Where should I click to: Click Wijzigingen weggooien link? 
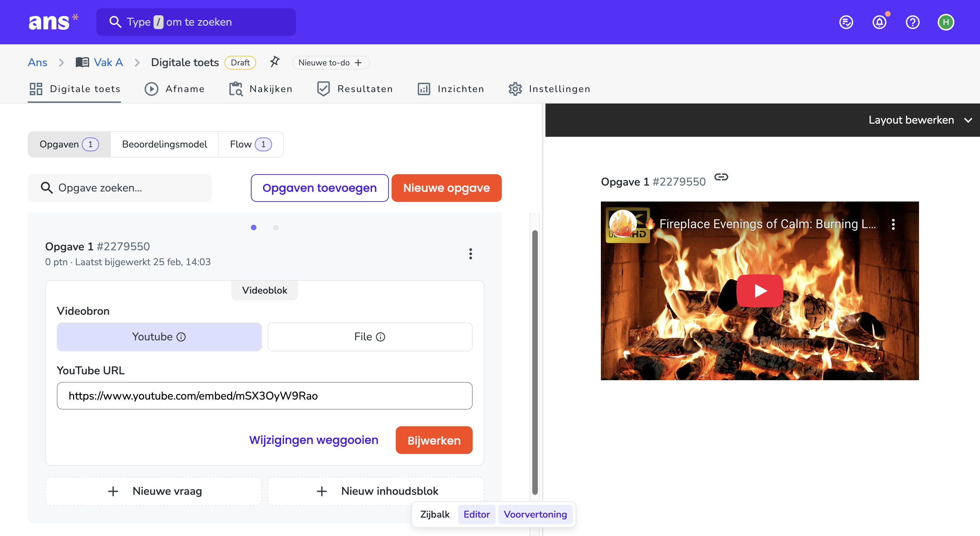(314, 440)
